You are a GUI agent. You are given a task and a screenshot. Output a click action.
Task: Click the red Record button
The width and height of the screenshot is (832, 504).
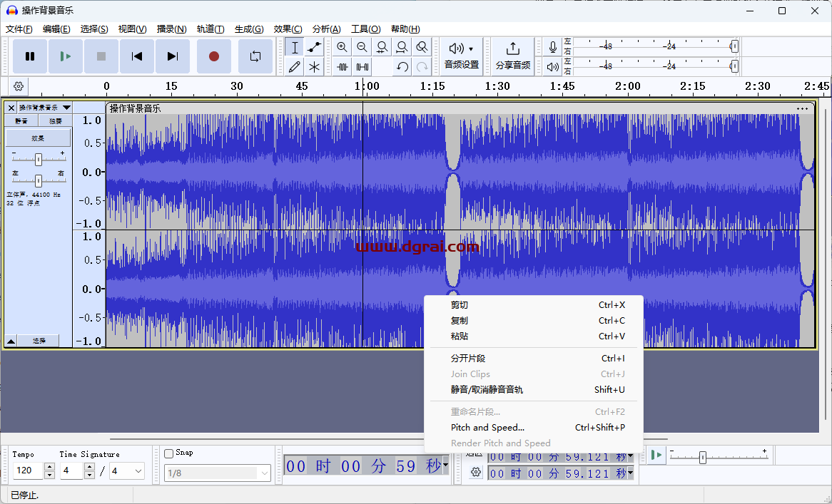pos(214,56)
